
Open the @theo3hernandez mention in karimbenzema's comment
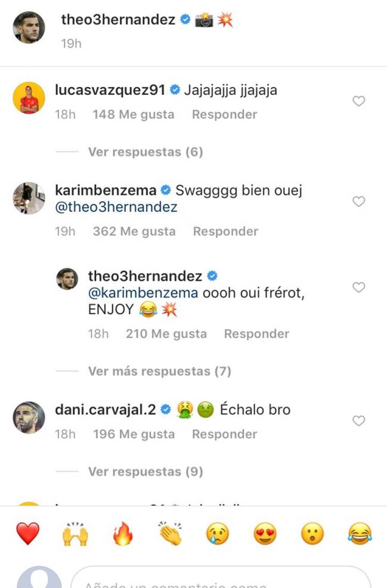tap(116, 208)
